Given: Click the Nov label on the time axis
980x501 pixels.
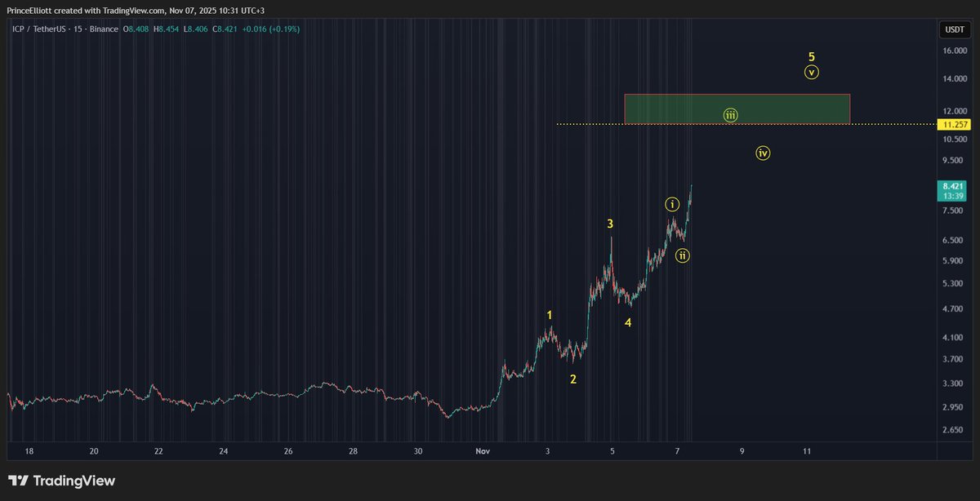Looking at the screenshot, I should (482, 450).
